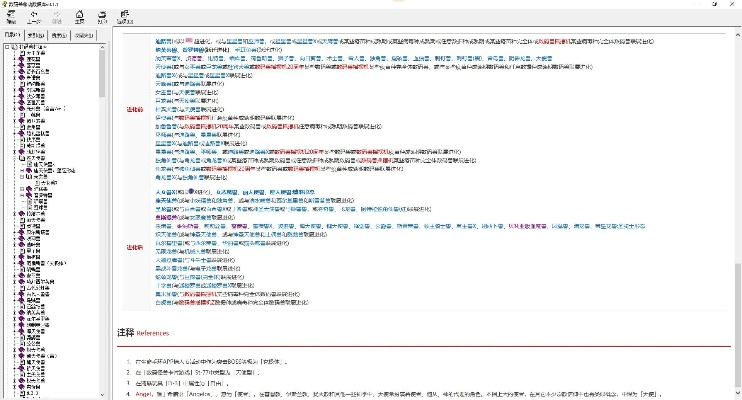Switch to the 索引 (Index) tab
Screen dimensions: 742x400
point(35,35)
